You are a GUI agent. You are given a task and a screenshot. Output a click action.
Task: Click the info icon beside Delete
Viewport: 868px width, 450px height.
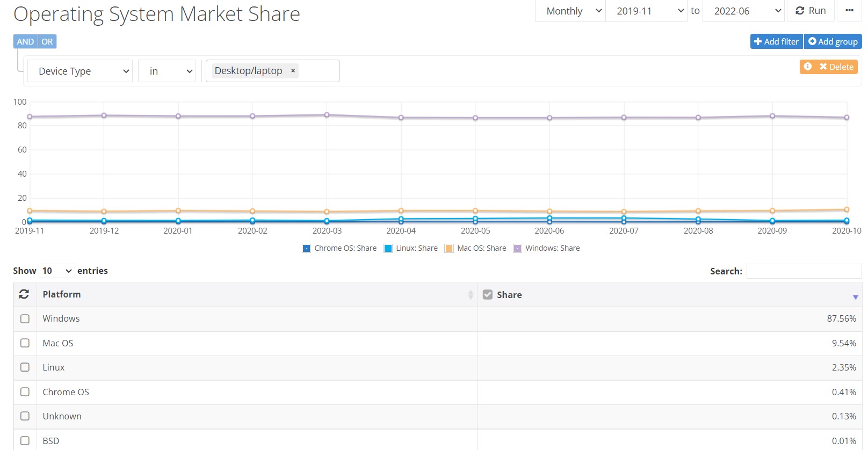pyautogui.click(x=807, y=67)
